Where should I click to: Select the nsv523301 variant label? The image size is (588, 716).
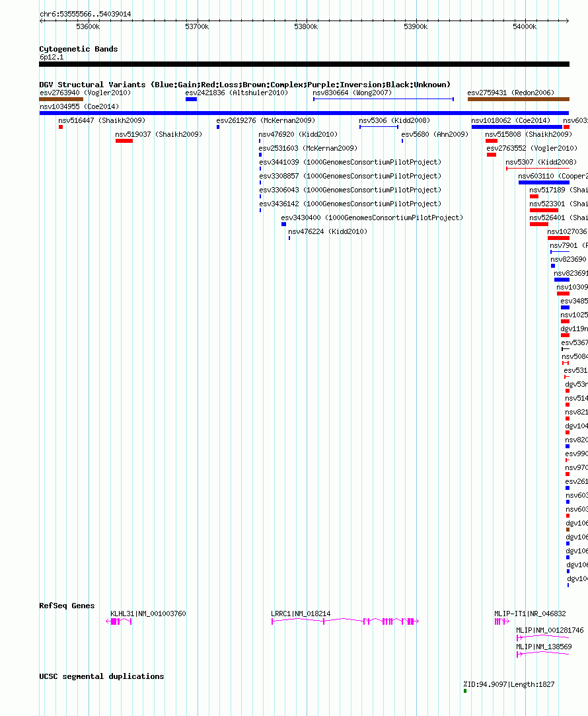558,204
